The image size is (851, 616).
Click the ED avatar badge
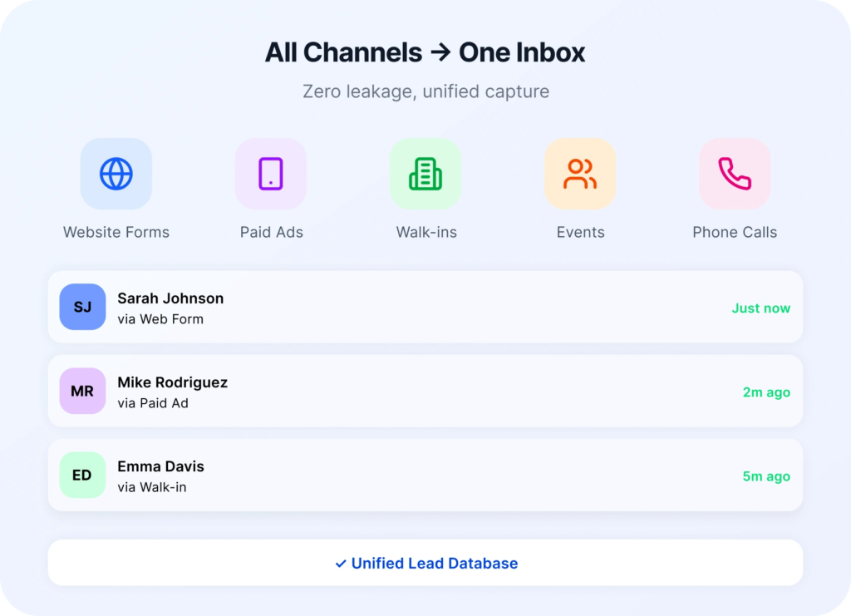(82, 475)
